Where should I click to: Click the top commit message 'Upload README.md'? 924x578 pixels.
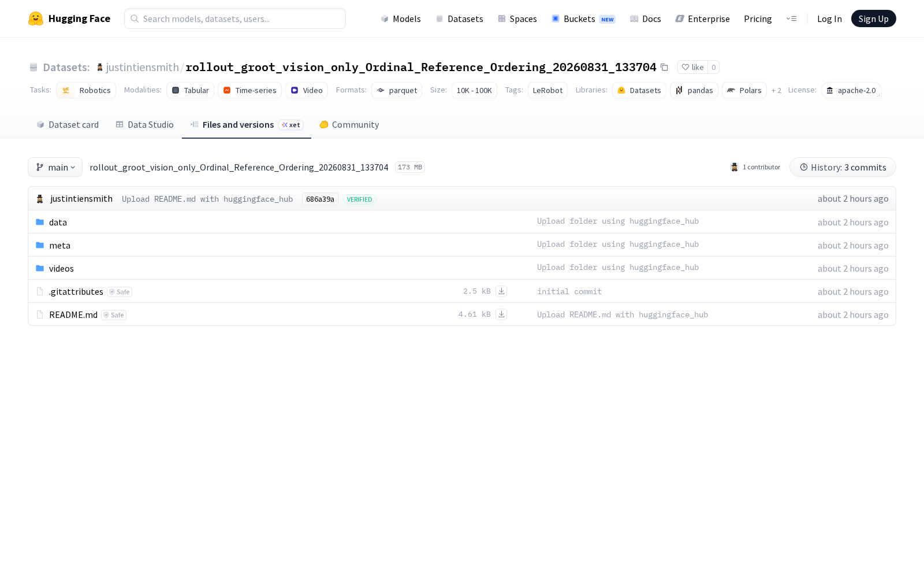coord(207,199)
